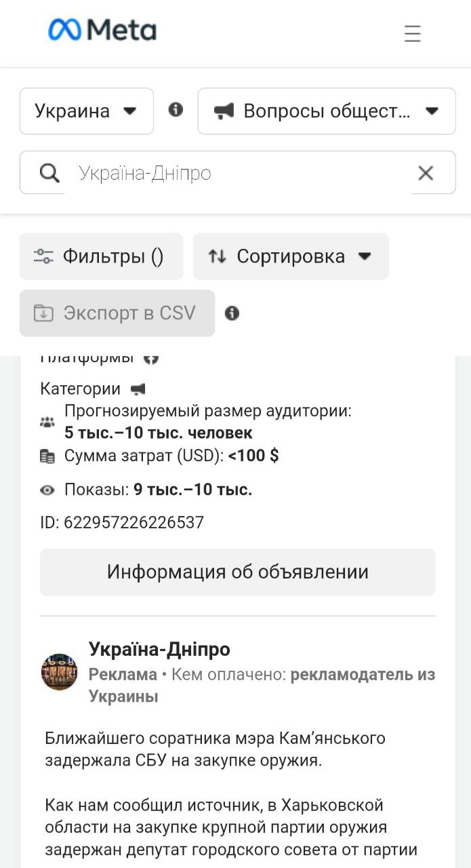Open the Фильтры () panel
Screen dimensions: 471x868
point(101,256)
